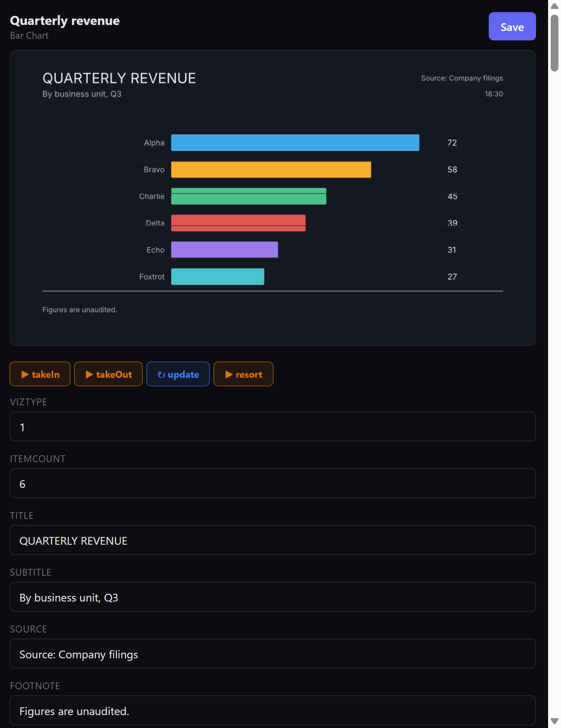The image size is (561, 728).
Task: Focus the VIZTYPE input field
Action: tap(273, 426)
